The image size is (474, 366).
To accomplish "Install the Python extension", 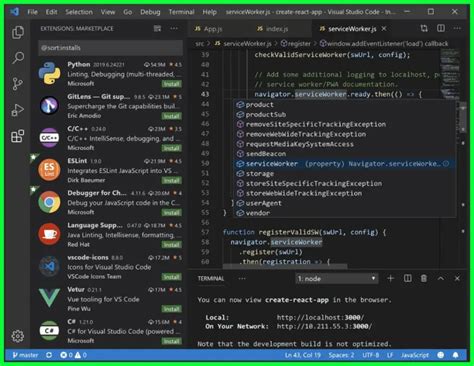I will [172, 84].
